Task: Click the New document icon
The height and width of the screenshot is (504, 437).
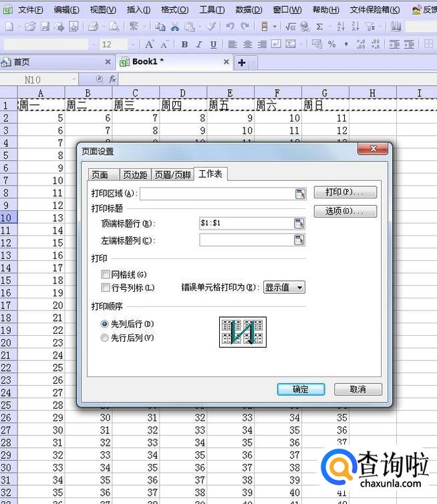Action: (x=9, y=26)
